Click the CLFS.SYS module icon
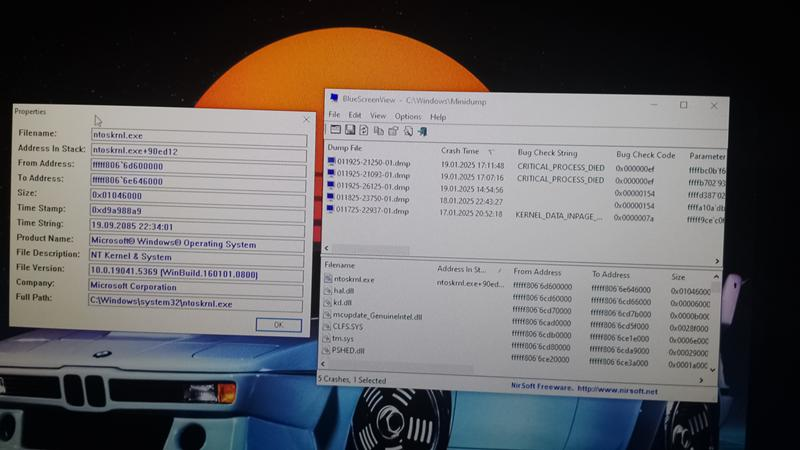Viewport: 800px width, 450px height. point(327,327)
